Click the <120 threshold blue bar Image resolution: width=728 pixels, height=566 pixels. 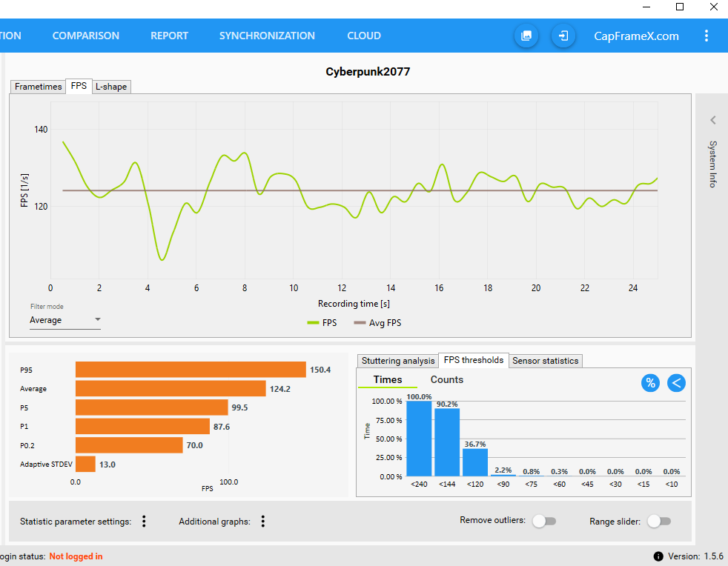(x=475, y=462)
